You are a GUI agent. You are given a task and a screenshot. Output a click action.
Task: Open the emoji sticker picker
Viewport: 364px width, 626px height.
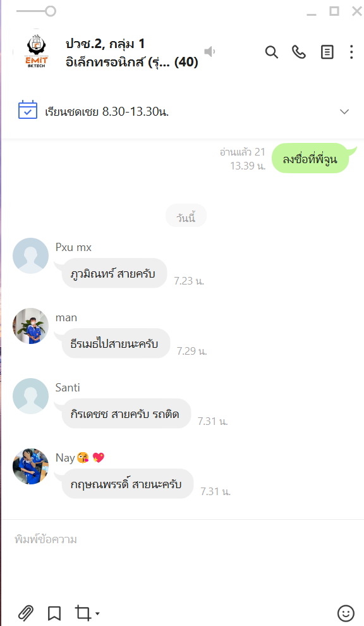pyautogui.click(x=346, y=613)
